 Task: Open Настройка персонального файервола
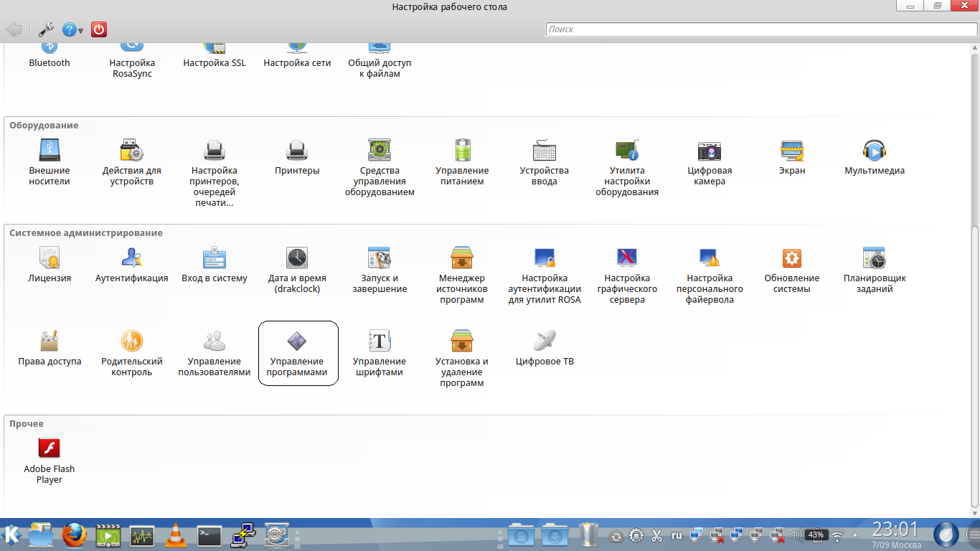click(710, 275)
